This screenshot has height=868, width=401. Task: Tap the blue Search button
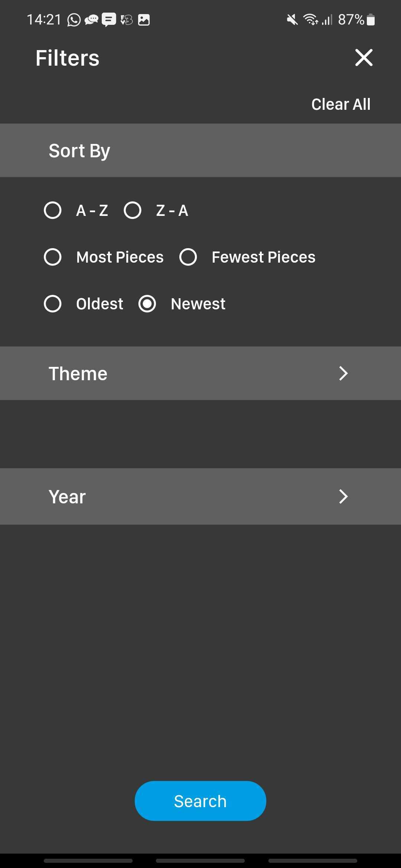[200, 801]
